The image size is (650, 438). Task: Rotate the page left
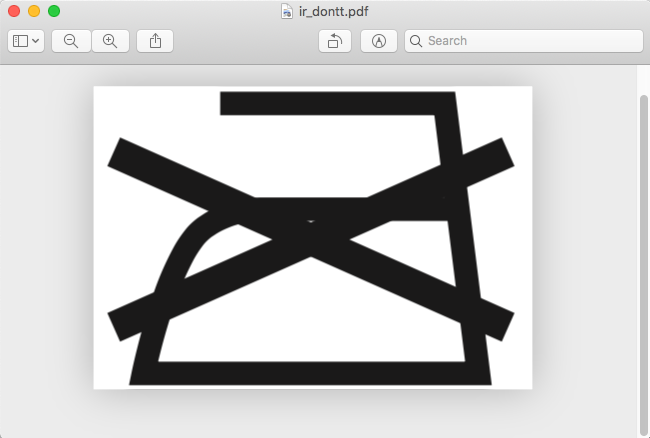[335, 41]
